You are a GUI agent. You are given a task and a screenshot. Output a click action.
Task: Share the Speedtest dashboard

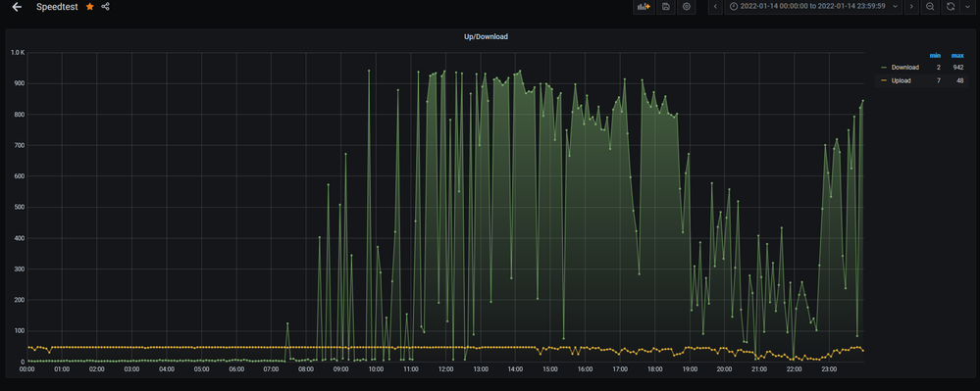coord(105,6)
